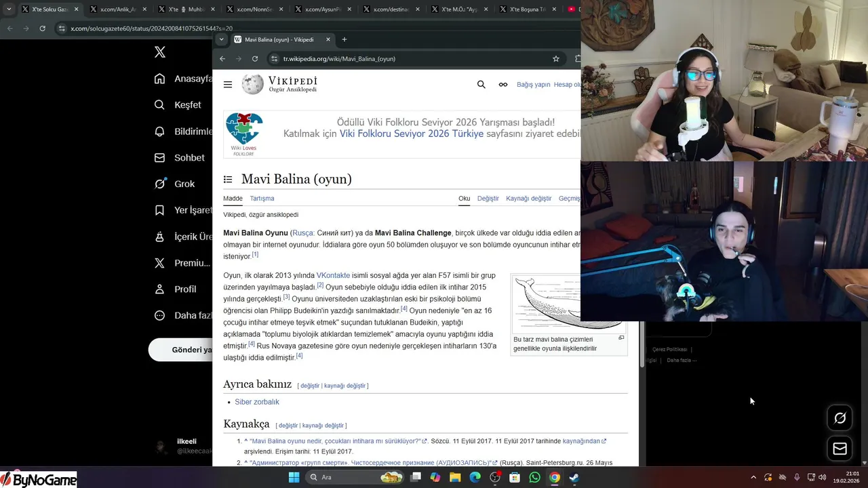This screenshot has height=488, width=868.
Task: Click the taskbar volume icon
Action: pyautogui.click(x=822, y=477)
